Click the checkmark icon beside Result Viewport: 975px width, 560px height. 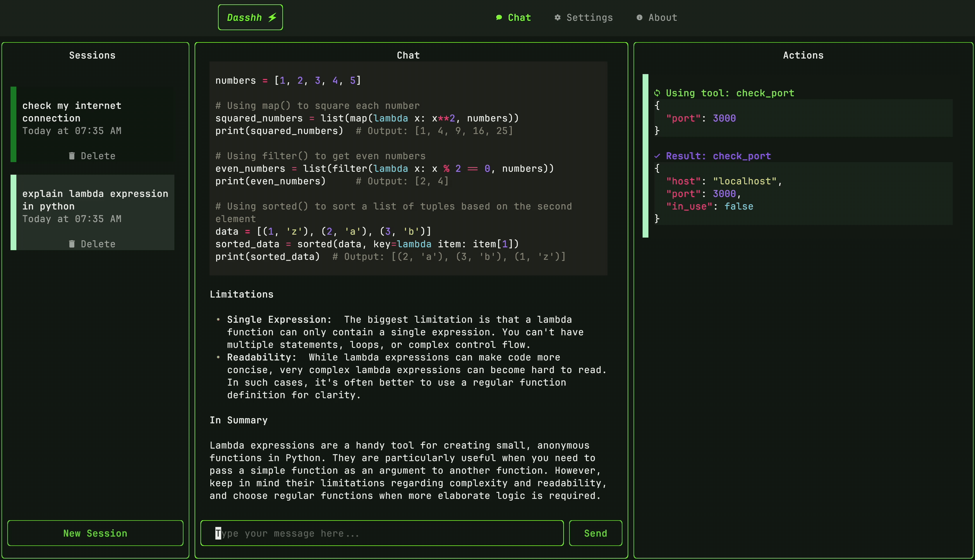tap(657, 156)
